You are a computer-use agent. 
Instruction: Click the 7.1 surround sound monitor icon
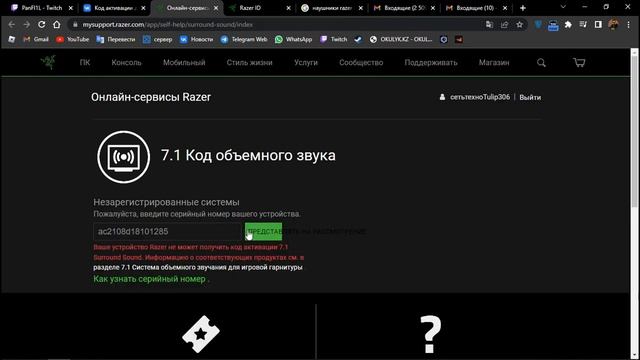pos(124,157)
